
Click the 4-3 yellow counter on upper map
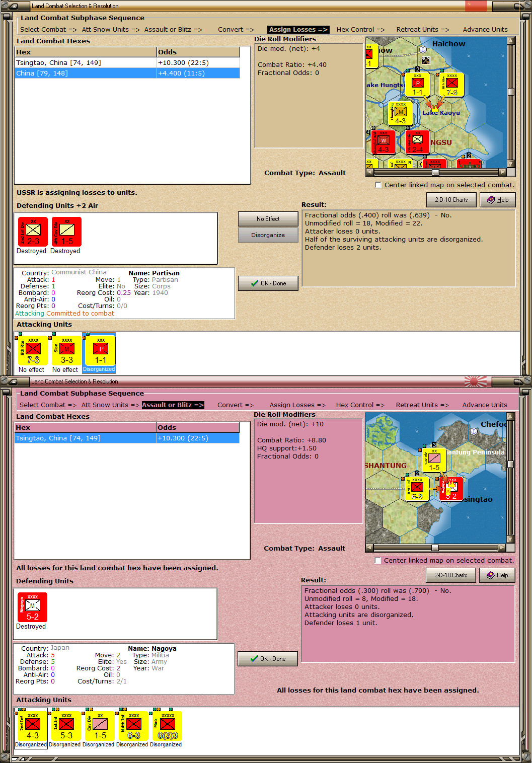pyautogui.click(x=401, y=113)
